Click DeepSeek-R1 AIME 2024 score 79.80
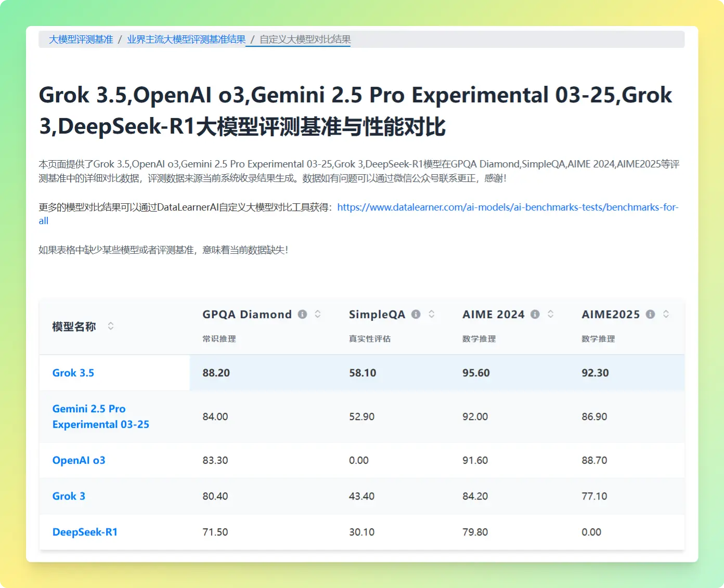 475,532
